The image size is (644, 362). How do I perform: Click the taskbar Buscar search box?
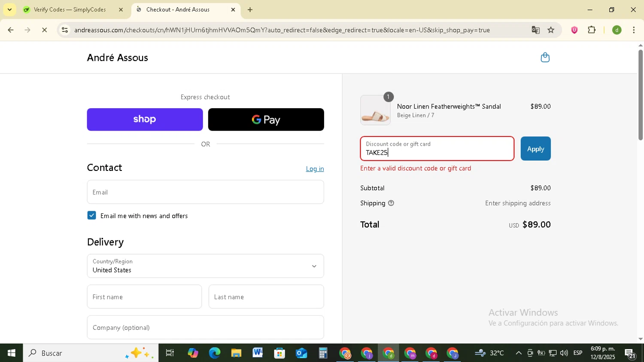(91, 353)
